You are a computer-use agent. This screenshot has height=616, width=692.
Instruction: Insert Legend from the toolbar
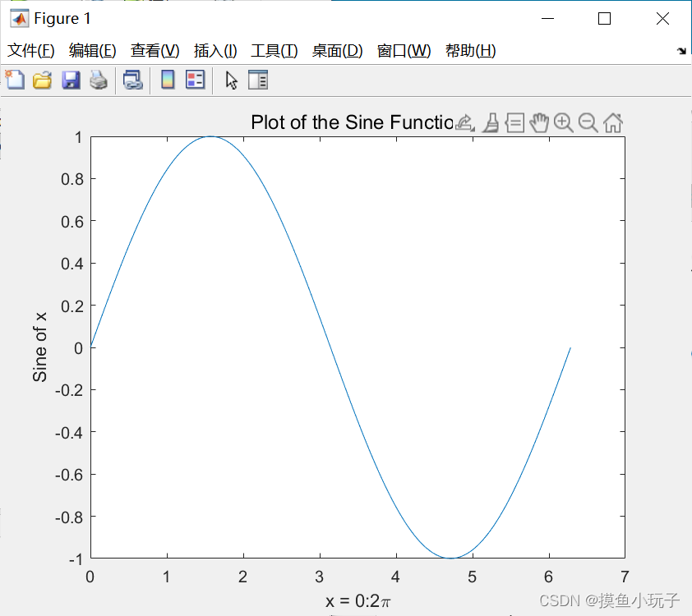click(x=195, y=80)
